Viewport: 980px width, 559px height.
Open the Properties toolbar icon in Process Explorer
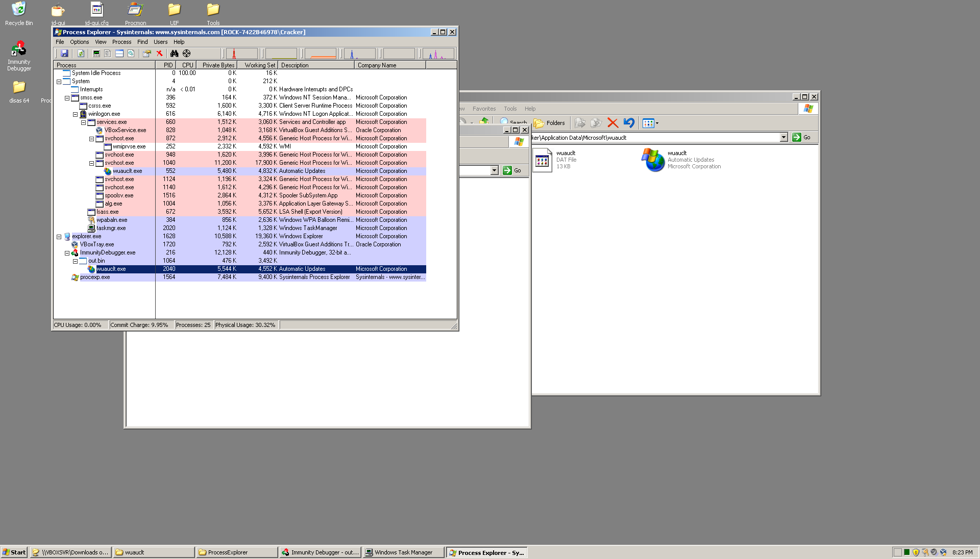click(147, 54)
